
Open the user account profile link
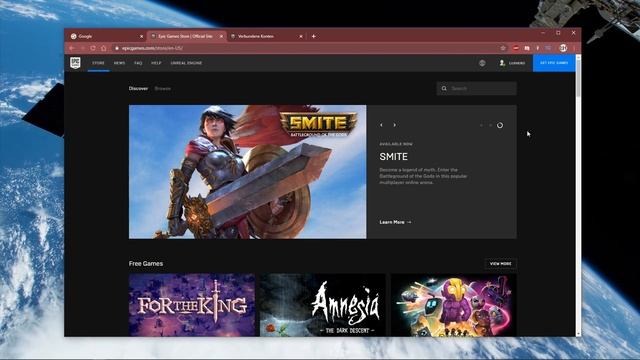[x=512, y=63]
